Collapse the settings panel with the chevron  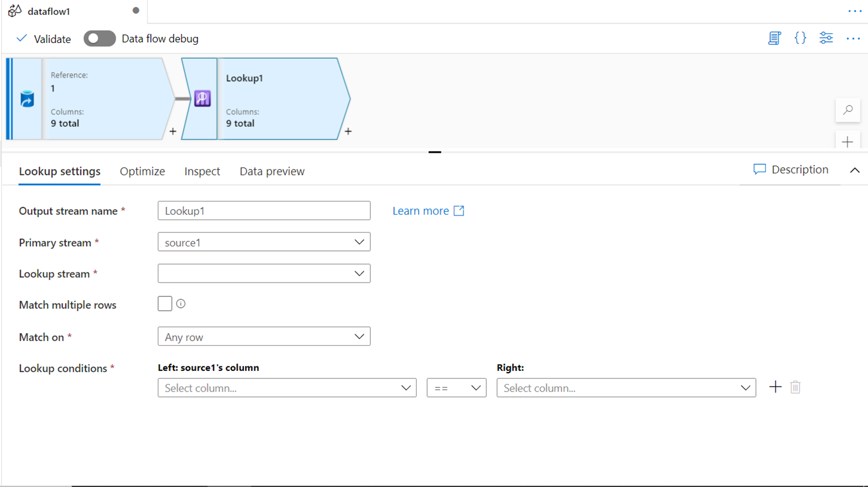point(855,170)
